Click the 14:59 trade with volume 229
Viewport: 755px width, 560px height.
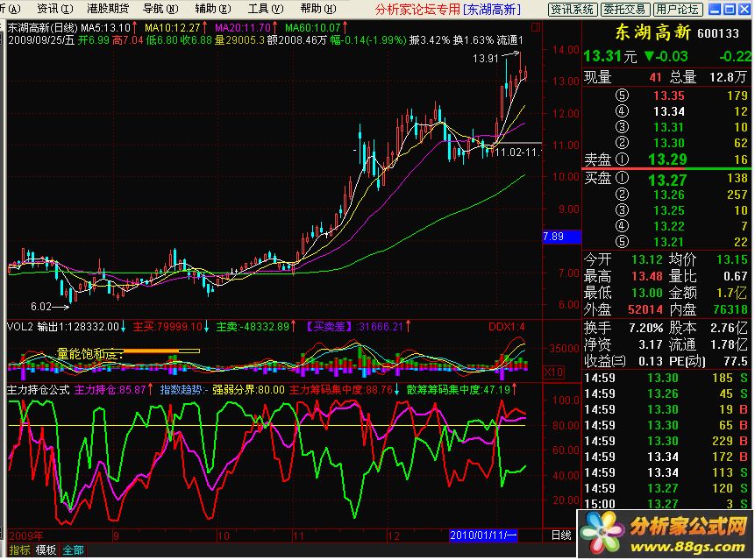(x=666, y=441)
